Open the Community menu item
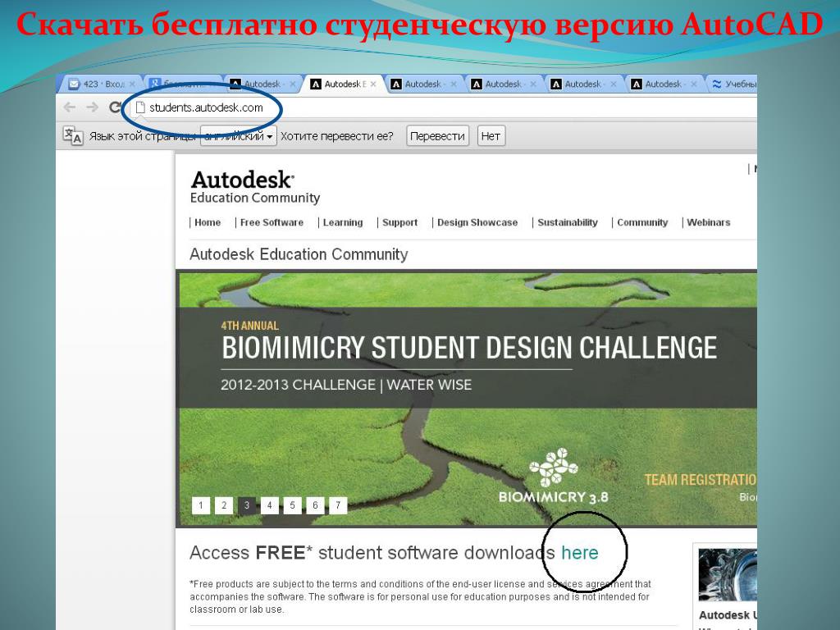The height and width of the screenshot is (630, 840). pos(642,222)
